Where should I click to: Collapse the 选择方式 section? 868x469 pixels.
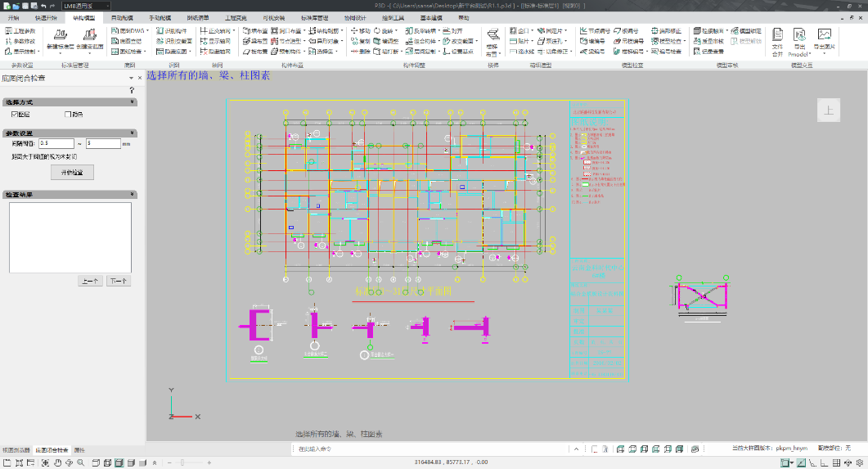[x=133, y=101]
